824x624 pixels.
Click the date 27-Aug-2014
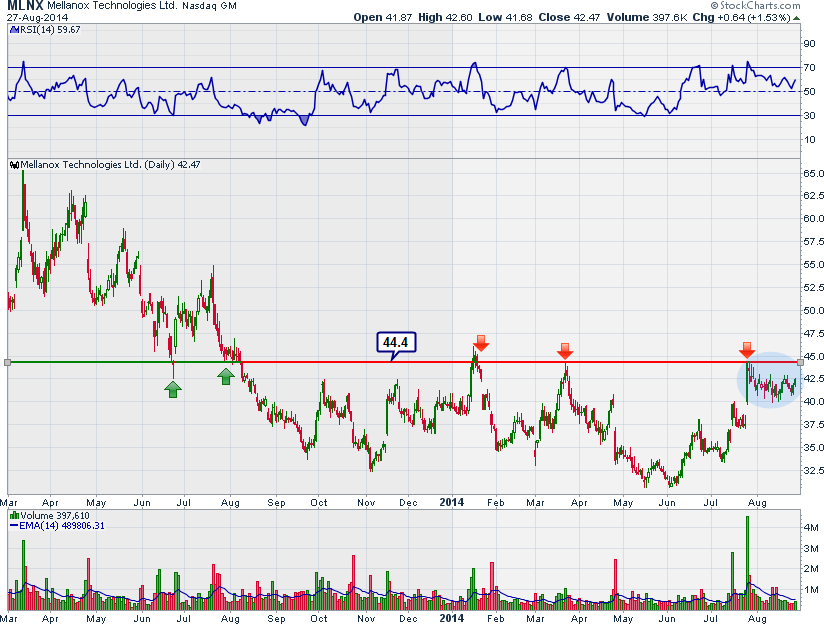[37, 17]
